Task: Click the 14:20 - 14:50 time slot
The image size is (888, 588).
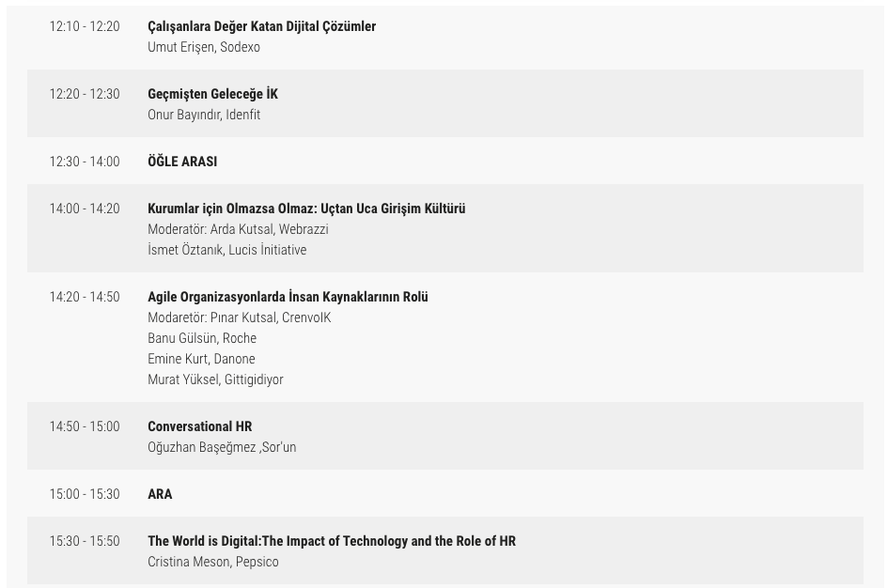Action: pos(85,297)
